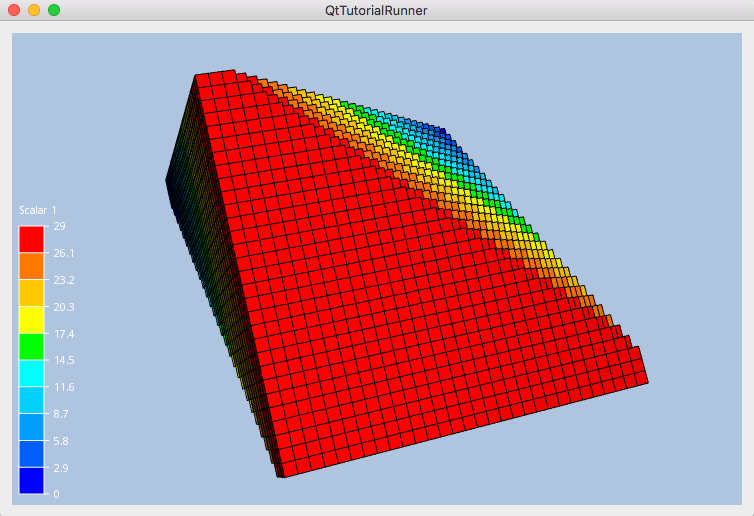Click the red swatch in the legend
The height and width of the screenshot is (516, 754).
[x=32, y=239]
